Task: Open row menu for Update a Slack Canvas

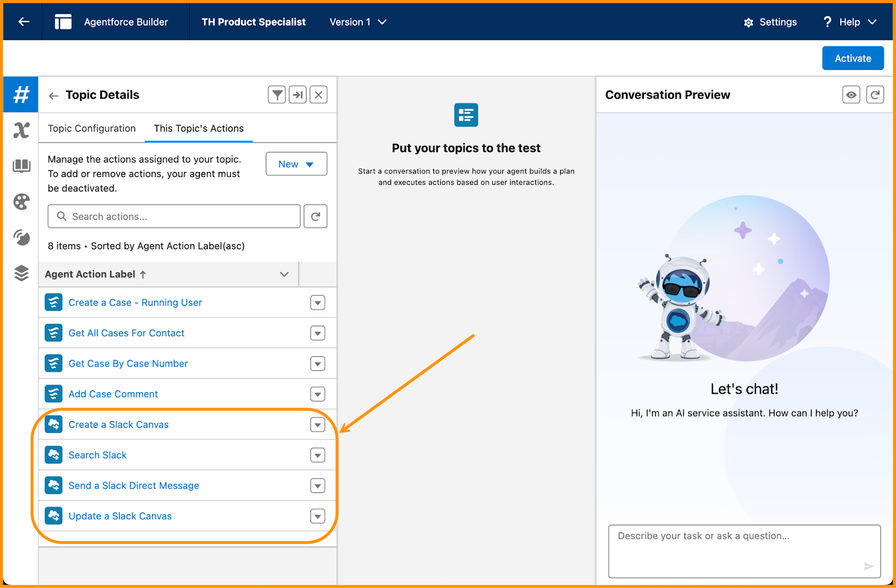Action: [318, 516]
